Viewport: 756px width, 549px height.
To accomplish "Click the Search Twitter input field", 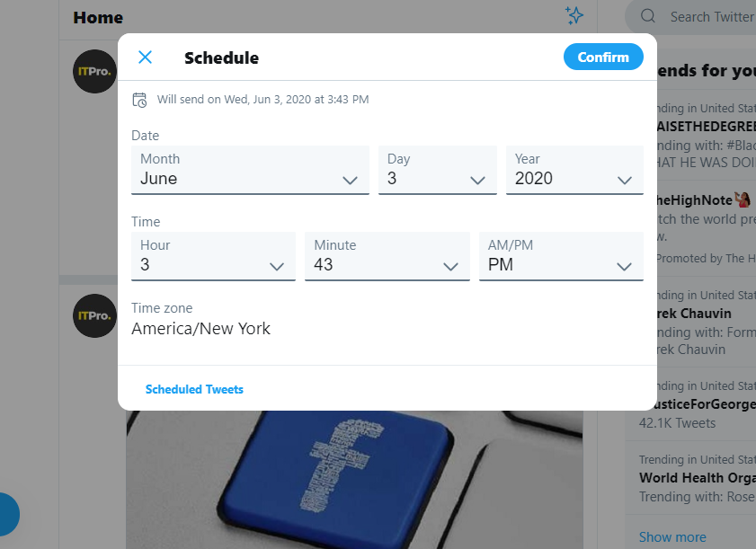I will (x=710, y=16).
